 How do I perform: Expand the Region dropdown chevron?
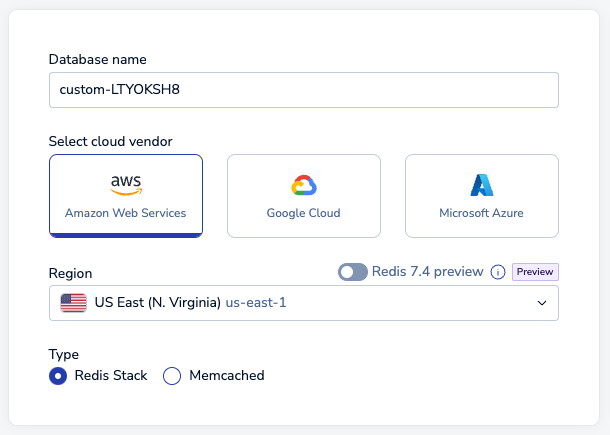pos(542,303)
